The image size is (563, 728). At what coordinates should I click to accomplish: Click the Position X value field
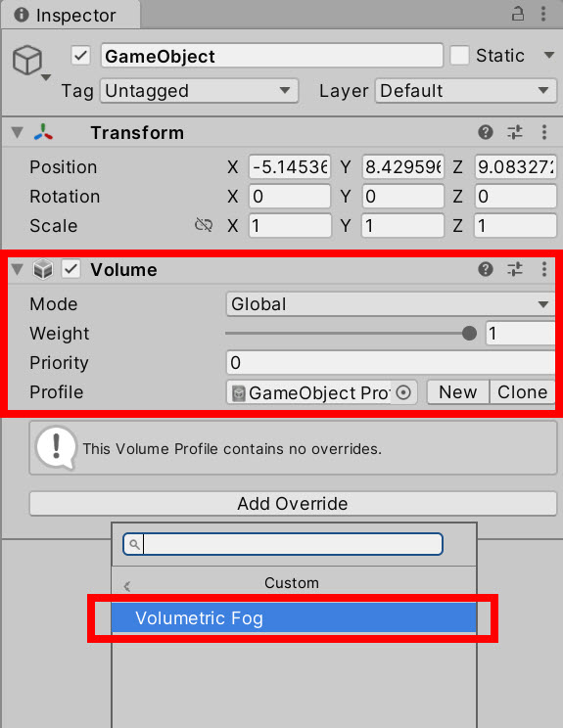290,166
